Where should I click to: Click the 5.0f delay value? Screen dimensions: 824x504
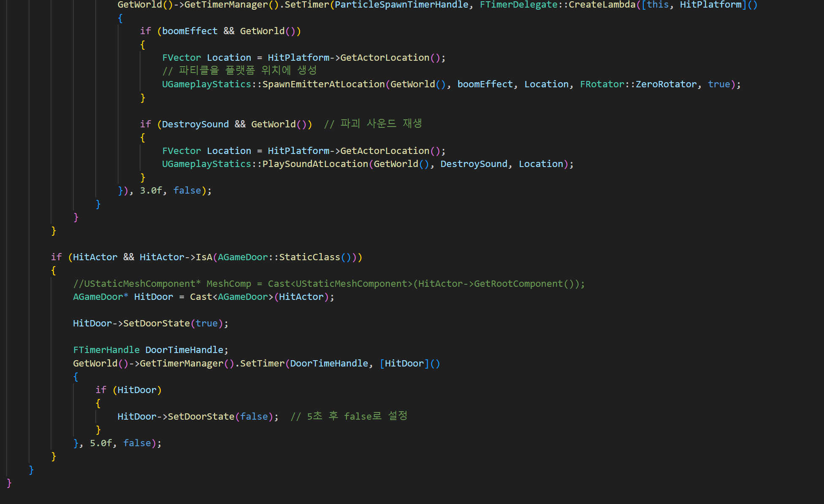click(x=100, y=443)
